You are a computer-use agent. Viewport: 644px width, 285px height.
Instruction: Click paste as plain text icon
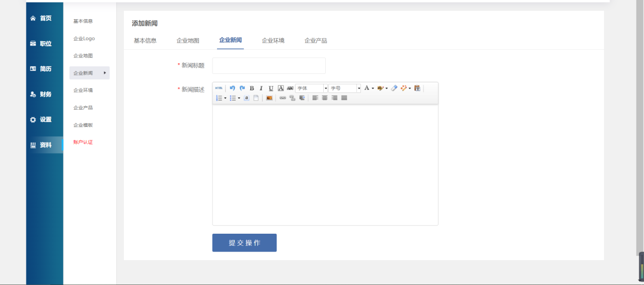[417, 88]
